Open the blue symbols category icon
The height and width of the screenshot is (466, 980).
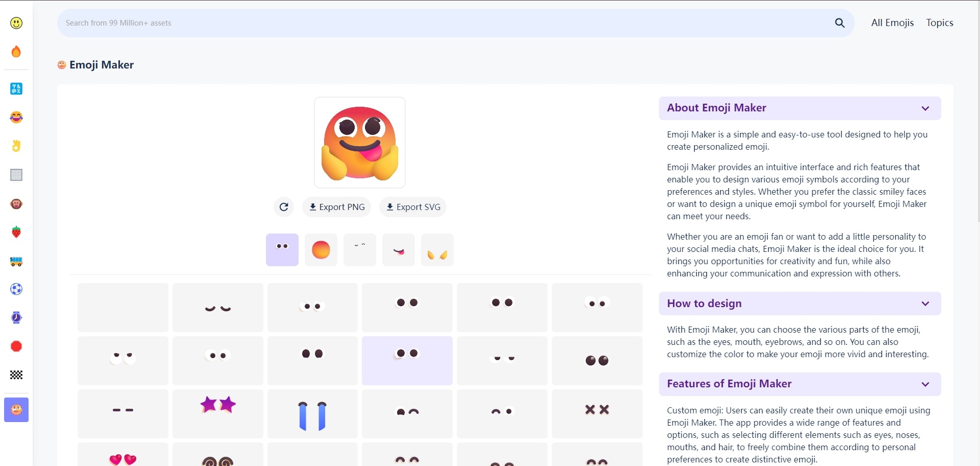tap(16, 88)
